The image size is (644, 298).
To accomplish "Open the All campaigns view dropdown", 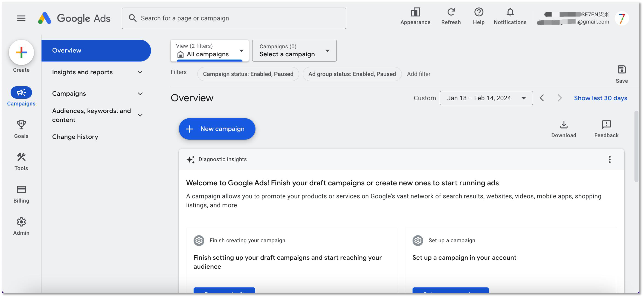I will coord(209,51).
